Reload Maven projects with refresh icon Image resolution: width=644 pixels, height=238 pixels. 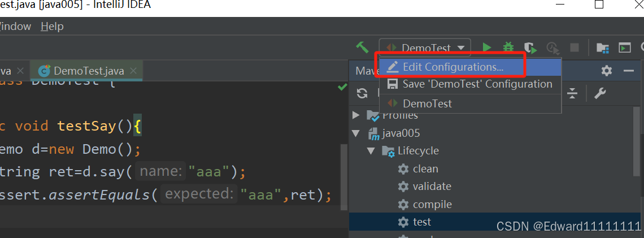click(x=362, y=93)
